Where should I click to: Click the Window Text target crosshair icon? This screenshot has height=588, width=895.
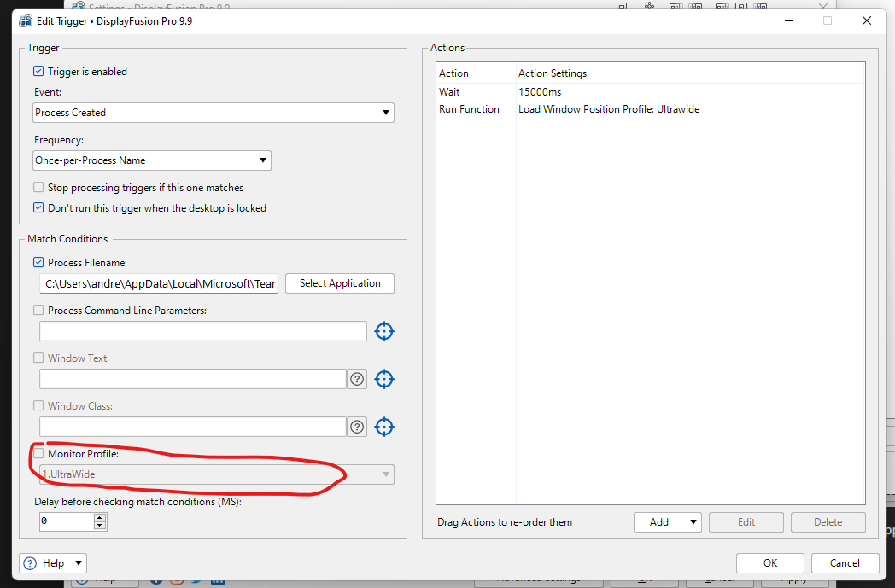tap(384, 379)
